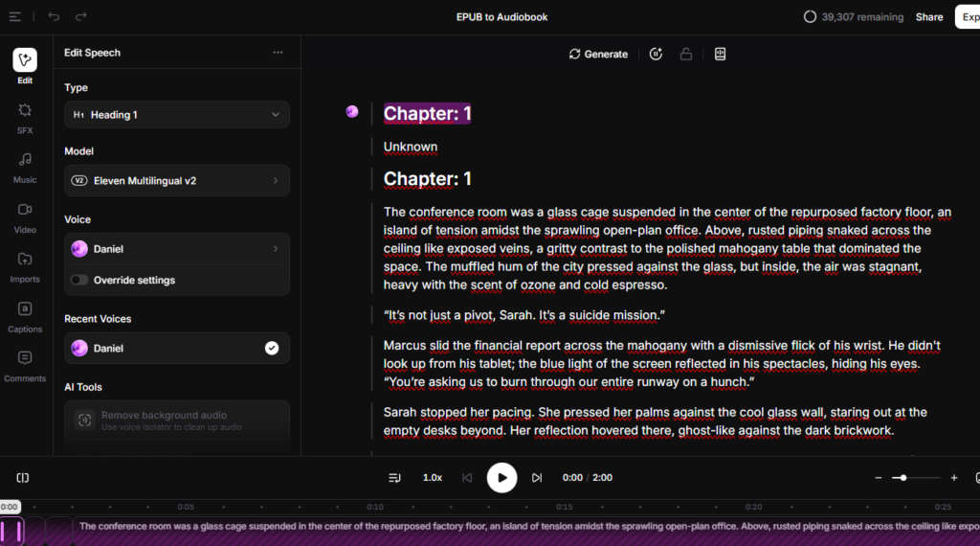The width and height of the screenshot is (980, 546).
Task: Open the Daniel voice selector
Action: [176, 249]
